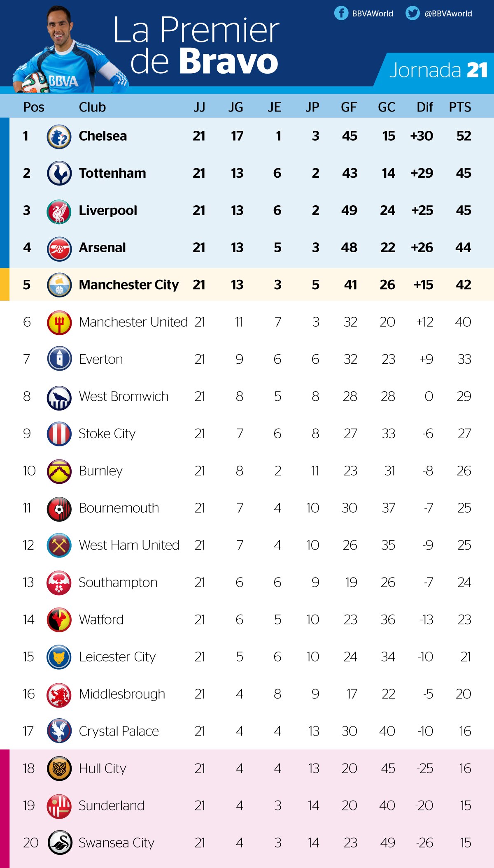Click the Jornada 21 banner

pos(435,70)
